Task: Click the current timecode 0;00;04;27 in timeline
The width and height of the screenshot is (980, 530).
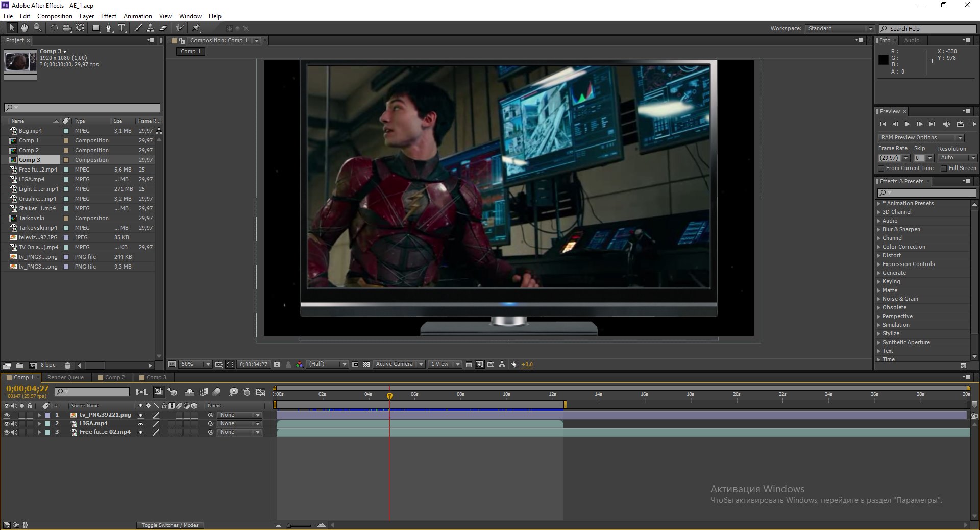Action: click(28, 389)
